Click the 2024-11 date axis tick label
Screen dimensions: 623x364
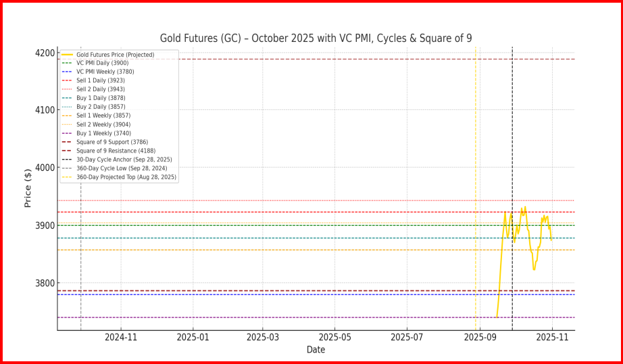pyautogui.click(x=122, y=337)
